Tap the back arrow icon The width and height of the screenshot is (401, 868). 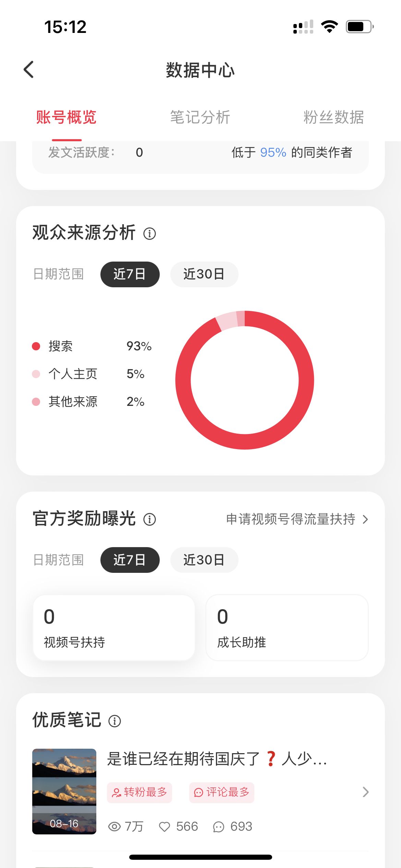point(29,70)
